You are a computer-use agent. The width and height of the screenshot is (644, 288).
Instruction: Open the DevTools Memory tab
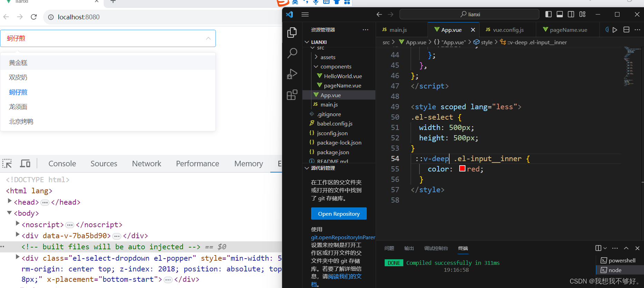coord(249,164)
